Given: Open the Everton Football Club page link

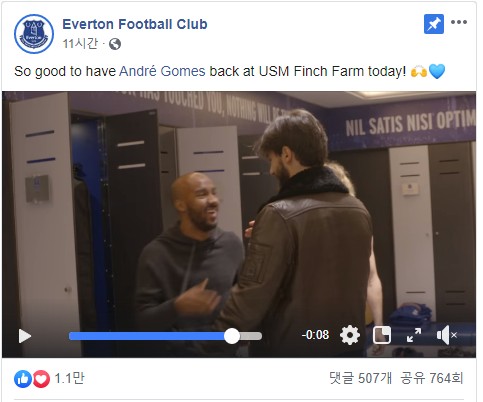Looking at the screenshot, I should point(135,24).
